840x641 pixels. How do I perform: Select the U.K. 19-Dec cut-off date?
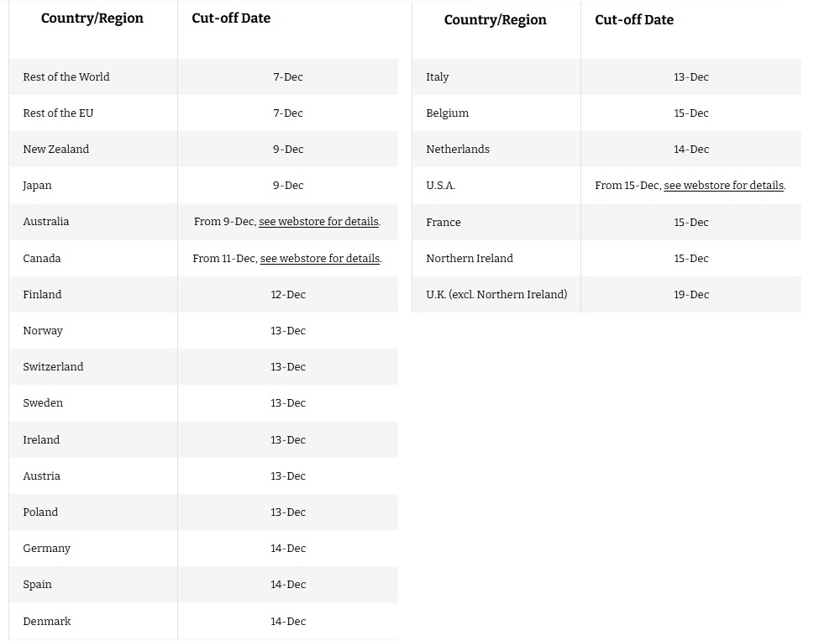(x=691, y=295)
